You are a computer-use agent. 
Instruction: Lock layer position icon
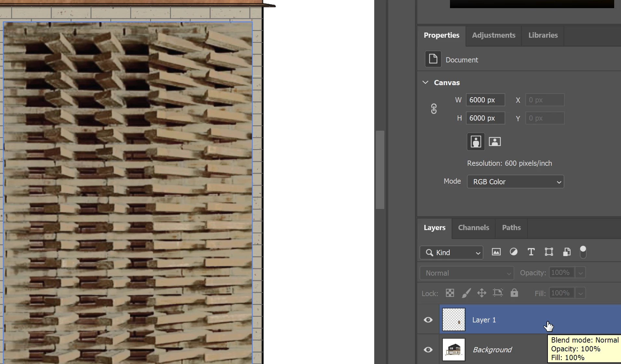[482, 293]
